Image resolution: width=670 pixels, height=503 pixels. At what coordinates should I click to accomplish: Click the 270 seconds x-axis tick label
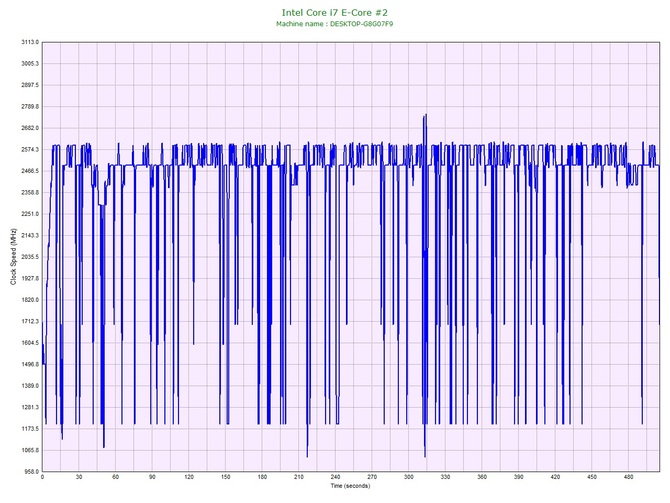372,477
